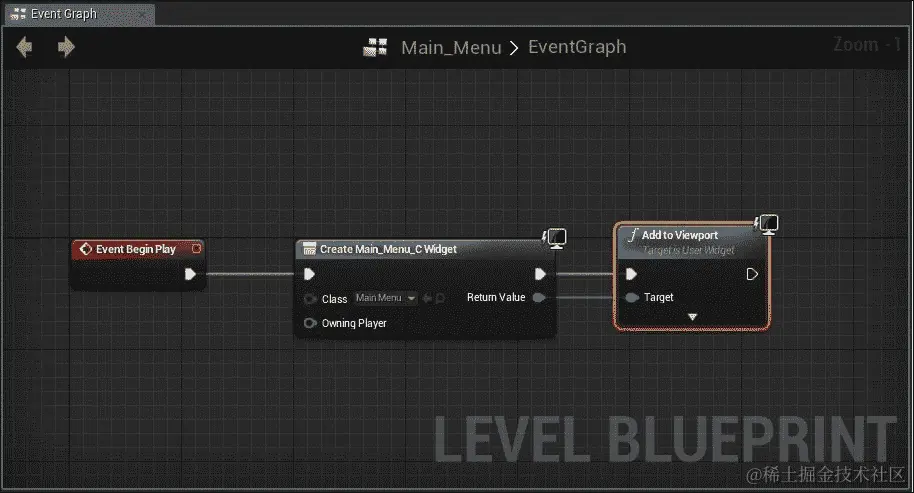Click the client-only monitor icon on Add to Viewport
This screenshot has height=493, width=914.
pyautogui.click(x=766, y=224)
